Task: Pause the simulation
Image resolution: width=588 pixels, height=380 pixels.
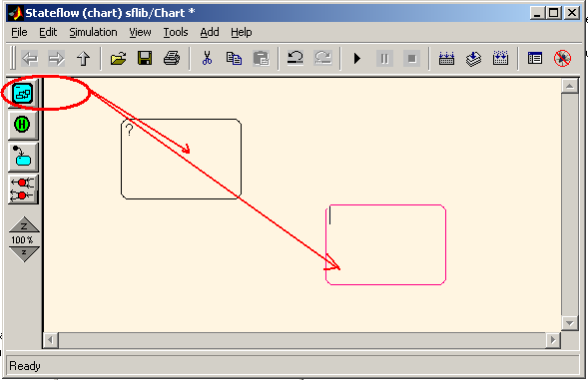Action: [384, 59]
